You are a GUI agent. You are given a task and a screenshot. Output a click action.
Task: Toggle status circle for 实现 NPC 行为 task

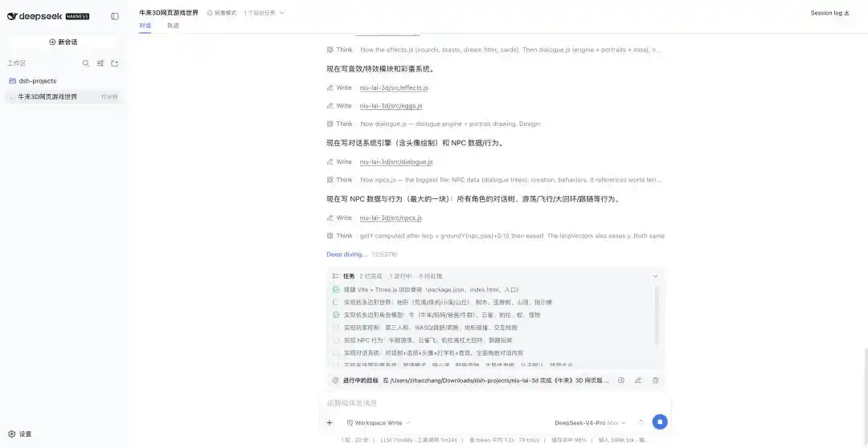click(335, 340)
